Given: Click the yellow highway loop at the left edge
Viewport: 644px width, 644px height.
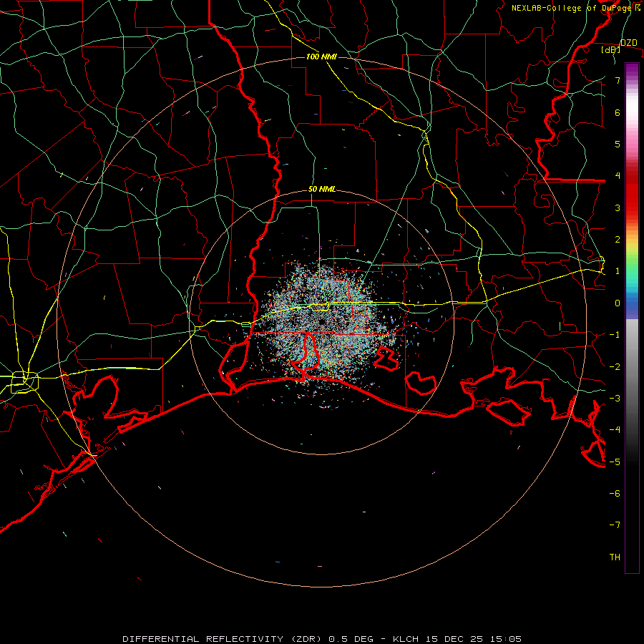Looking at the screenshot, I should [24, 381].
